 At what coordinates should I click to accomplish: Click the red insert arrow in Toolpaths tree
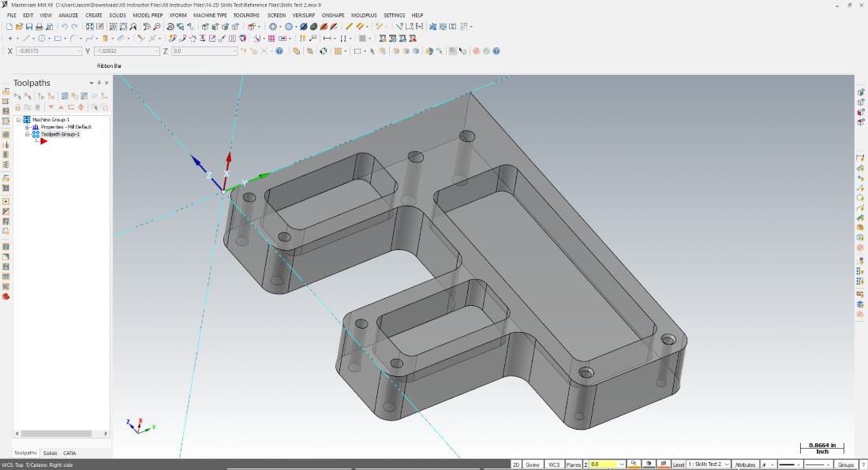click(44, 141)
